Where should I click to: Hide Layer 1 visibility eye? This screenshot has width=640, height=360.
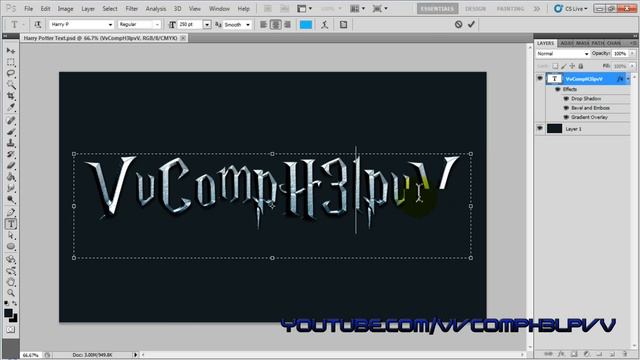click(x=540, y=129)
